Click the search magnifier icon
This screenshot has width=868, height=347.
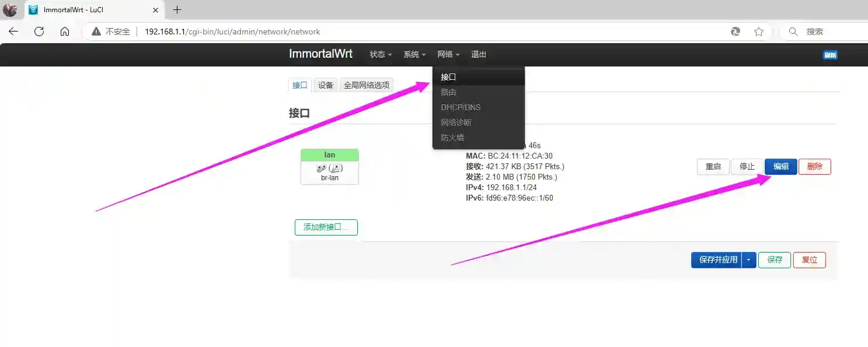793,31
